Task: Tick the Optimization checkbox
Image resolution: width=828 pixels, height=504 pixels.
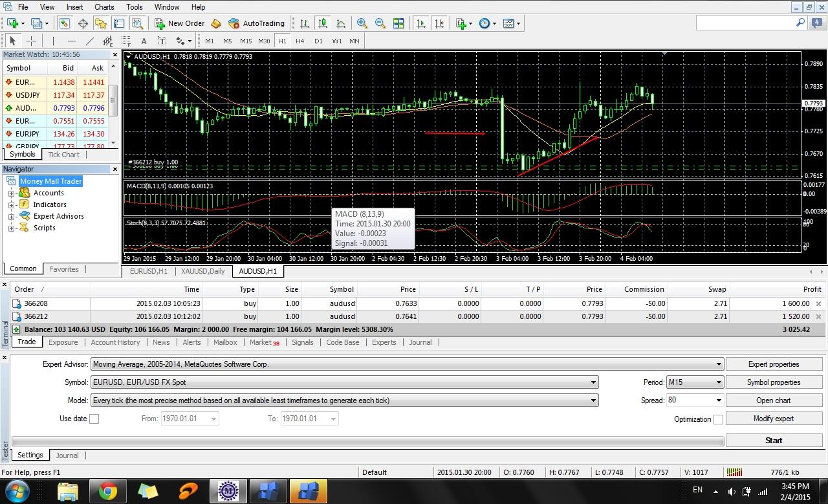Action: coord(718,419)
